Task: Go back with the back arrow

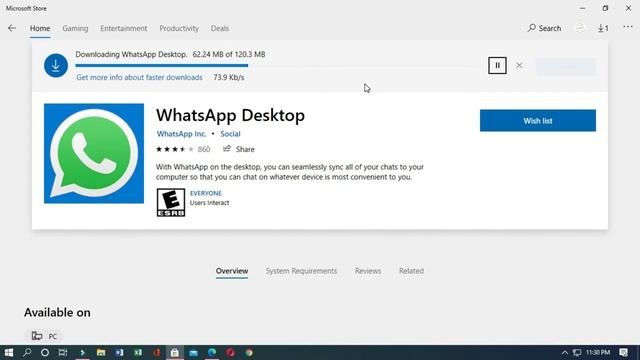Action: 12,28
